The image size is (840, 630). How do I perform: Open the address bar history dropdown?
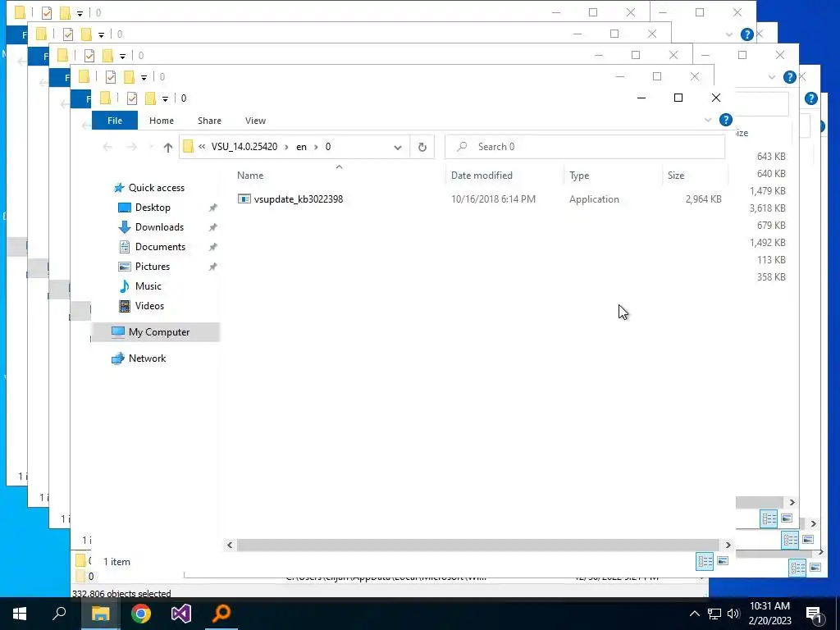click(398, 148)
